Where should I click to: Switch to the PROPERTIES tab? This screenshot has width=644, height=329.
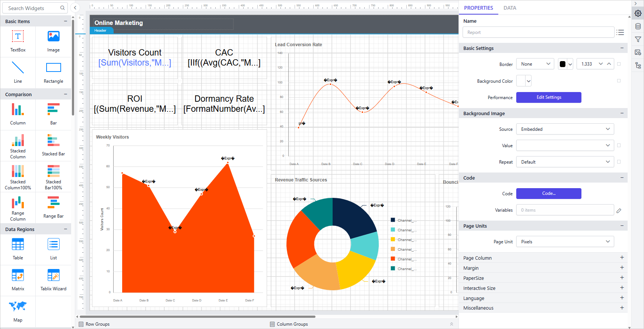pos(478,8)
